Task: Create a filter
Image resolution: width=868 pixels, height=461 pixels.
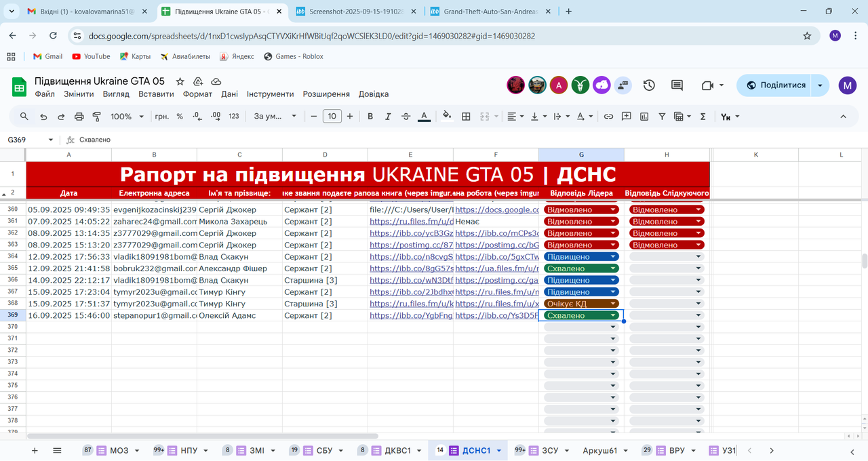Action: 662,117
